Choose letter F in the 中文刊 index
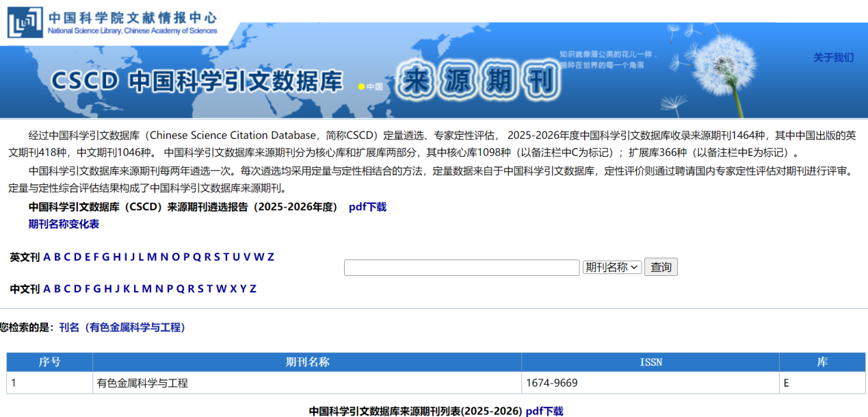Screen dimensions: 868x417 pyautogui.click(x=88, y=288)
